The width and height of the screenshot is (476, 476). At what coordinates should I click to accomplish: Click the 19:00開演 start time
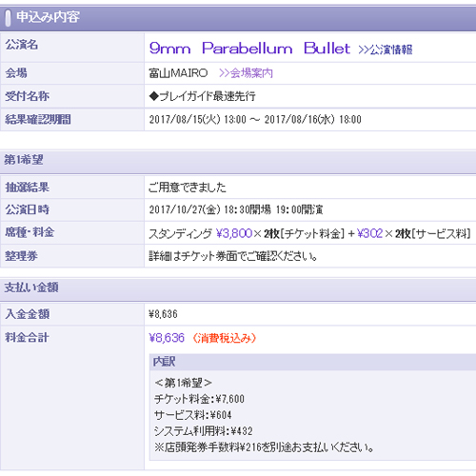[x=300, y=209]
